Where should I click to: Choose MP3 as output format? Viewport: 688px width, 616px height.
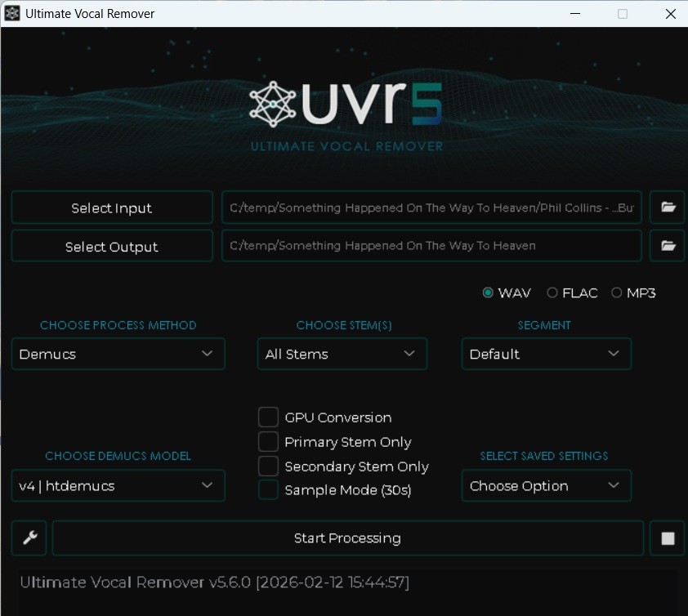617,292
